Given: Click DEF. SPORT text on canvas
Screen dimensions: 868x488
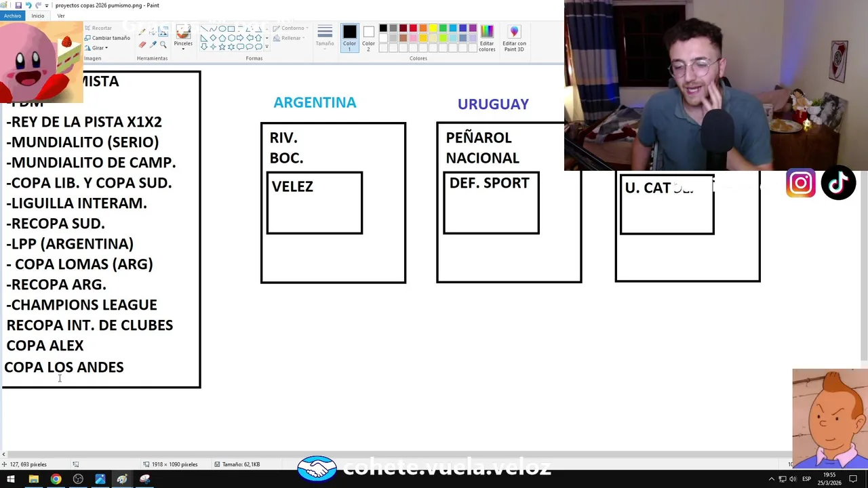Looking at the screenshot, I should pyautogui.click(x=489, y=183).
